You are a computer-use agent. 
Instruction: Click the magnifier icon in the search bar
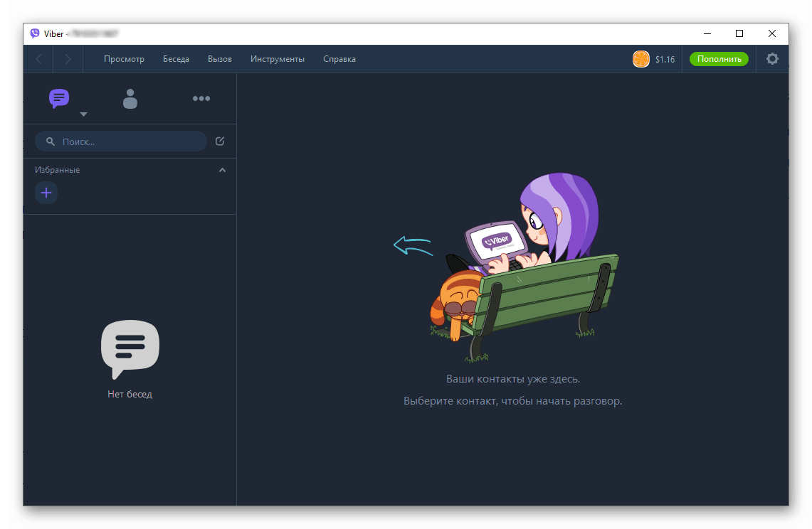(50, 141)
